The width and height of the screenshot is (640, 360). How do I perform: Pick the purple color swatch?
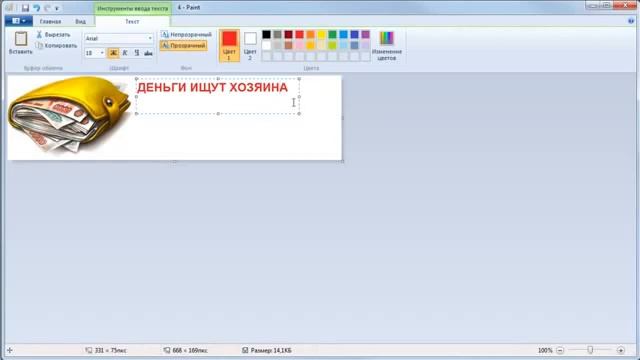pyautogui.click(x=366, y=34)
